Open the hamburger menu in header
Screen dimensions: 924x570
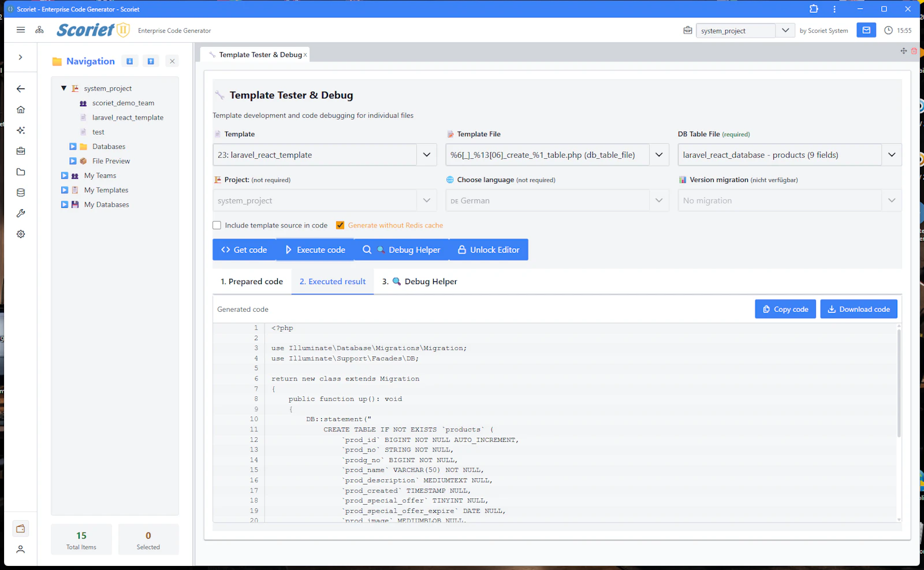[x=21, y=30]
